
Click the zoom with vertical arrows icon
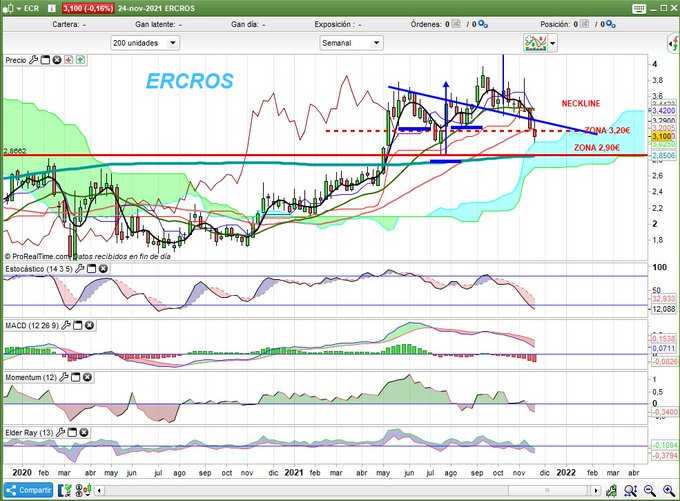click(631, 491)
